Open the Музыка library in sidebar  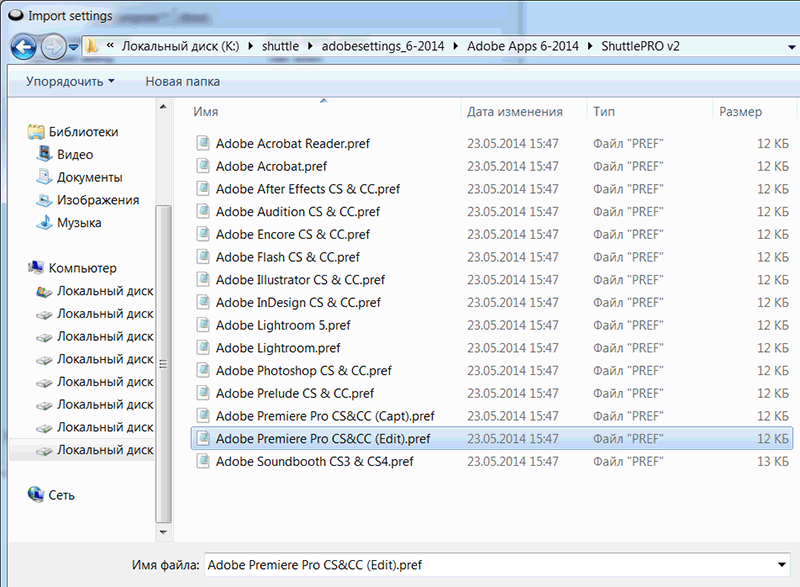(78, 223)
